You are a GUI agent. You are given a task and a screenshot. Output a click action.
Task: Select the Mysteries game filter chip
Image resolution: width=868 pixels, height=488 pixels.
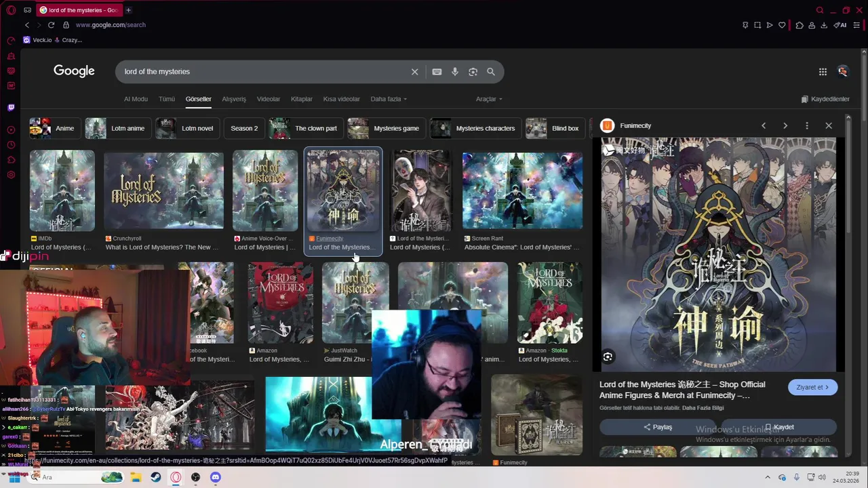click(x=385, y=128)
